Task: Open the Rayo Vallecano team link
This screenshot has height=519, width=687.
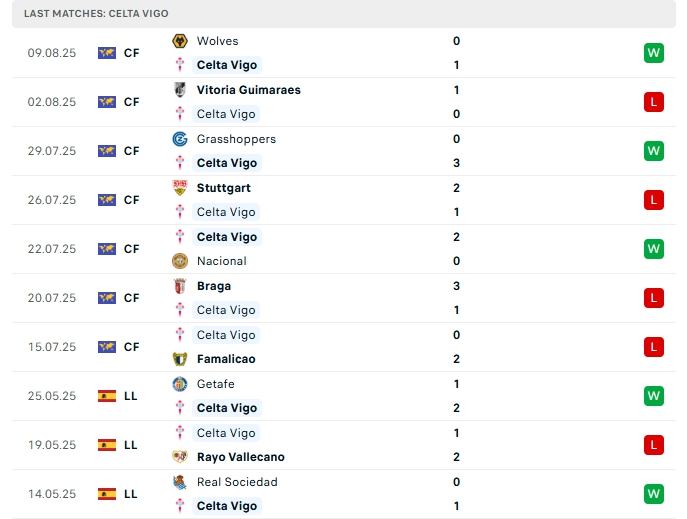Action: click(240, 457)
